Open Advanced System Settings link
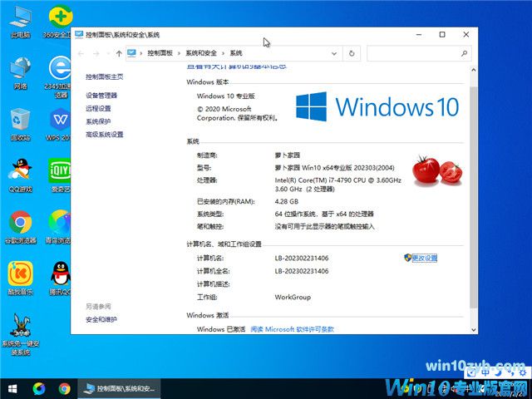This screenshot has height=399, width=532. (x=104, y=135)
